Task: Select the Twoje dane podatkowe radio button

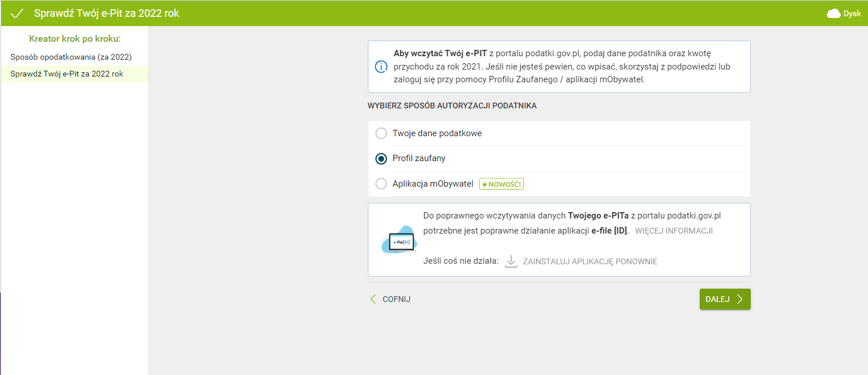Action: coord(381,133)
